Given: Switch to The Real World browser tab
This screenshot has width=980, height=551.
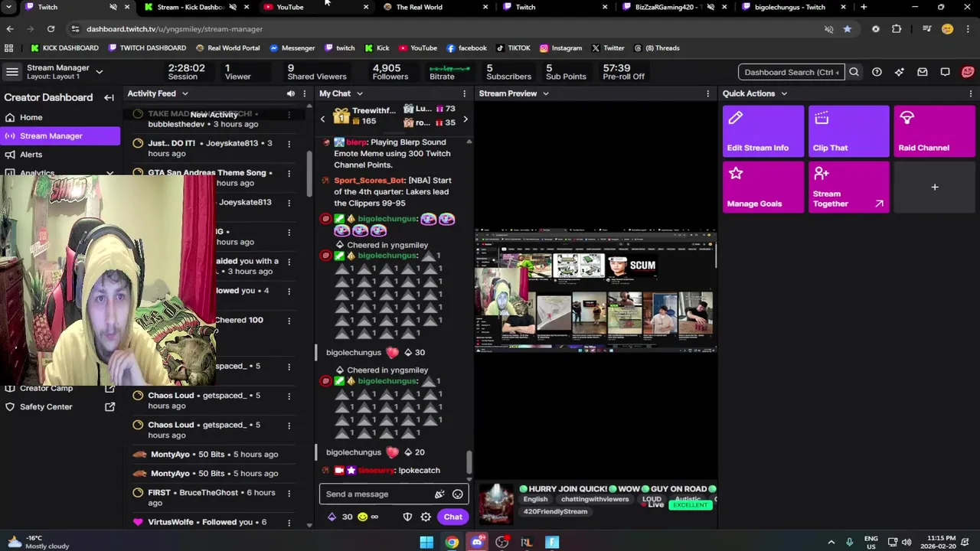Looking at the screenshot, I should (433, 7).
